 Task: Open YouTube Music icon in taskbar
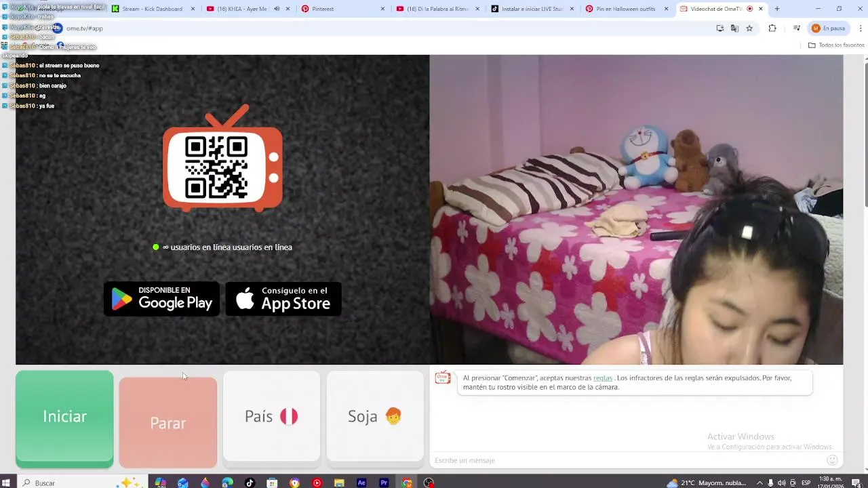coord(317,483)
